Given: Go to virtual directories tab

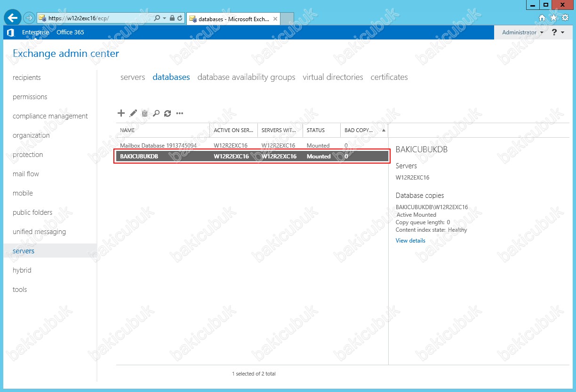Looking at the screenshot, I should pos(333,77).
